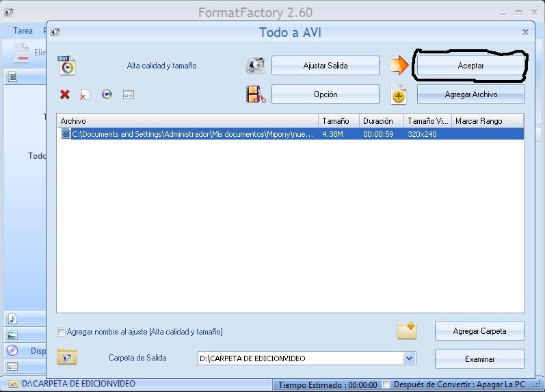
Task: Click Agregar Carpeta button
Action: pos(479,331)
